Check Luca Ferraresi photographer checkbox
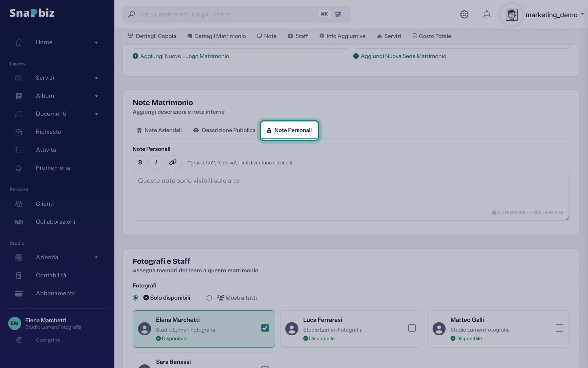588x368 pixels. (412, 328)
